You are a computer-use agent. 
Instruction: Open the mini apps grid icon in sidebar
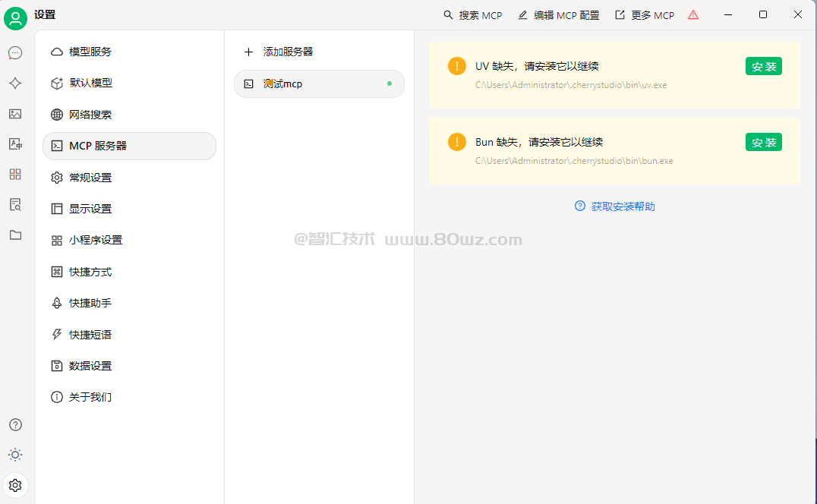[x=15, y=175]
